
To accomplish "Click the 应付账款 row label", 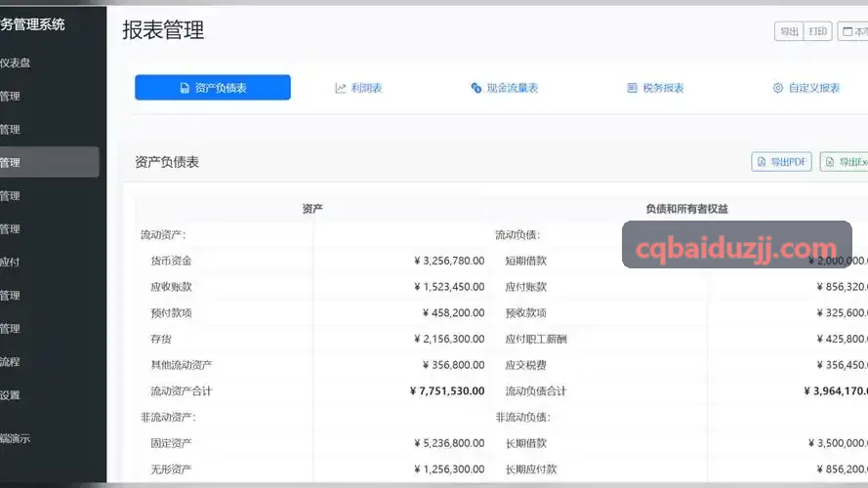I will (x=526, y=287).
